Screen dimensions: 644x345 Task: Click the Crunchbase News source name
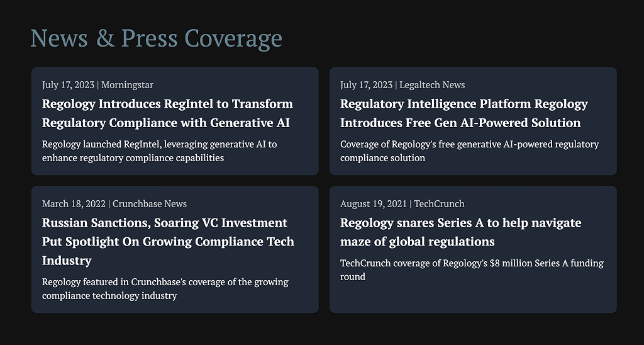[150, 204]
